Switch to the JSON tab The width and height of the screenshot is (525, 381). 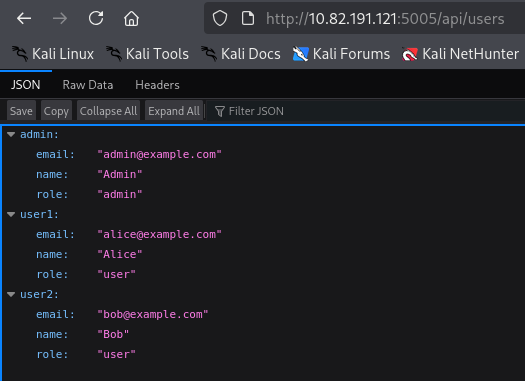pyautogui.click(x=26, y=85)
